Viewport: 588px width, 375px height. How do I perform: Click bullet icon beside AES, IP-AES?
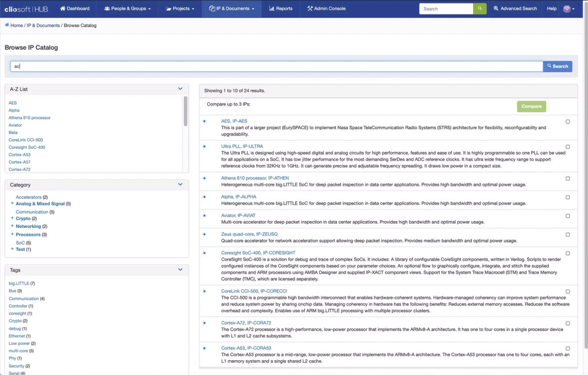point(204,121)
